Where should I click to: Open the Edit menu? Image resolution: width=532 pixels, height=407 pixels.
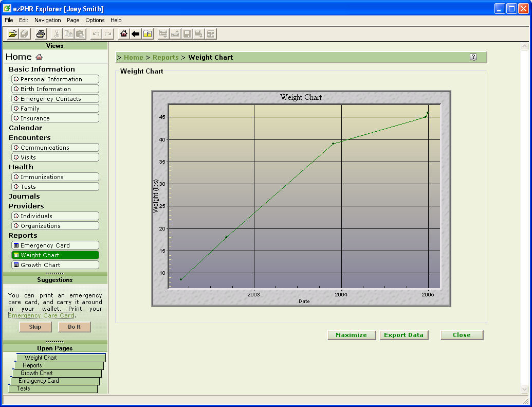[24, 20]
